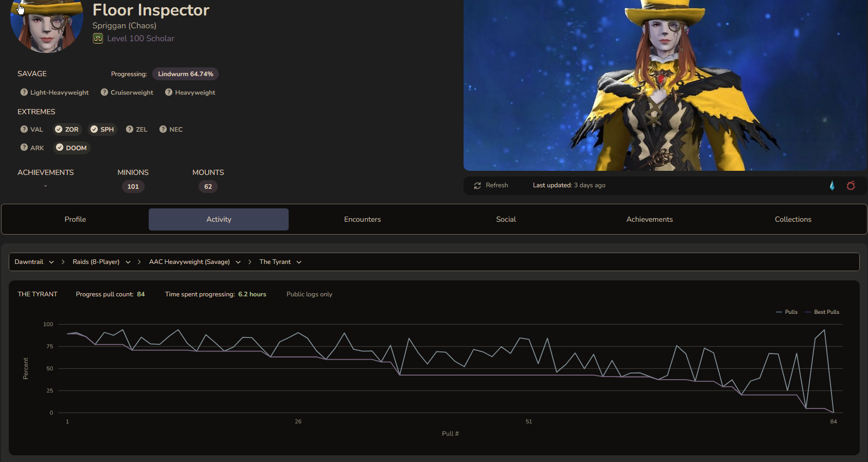Click the SAVAGE section heading
The width and height of the screenshot is (868, 462).
point(32,74)
